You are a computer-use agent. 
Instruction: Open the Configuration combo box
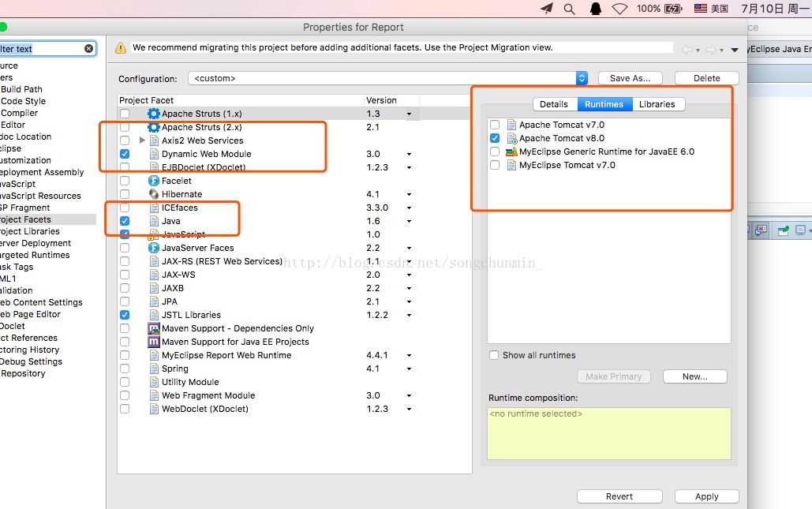click(x=388, y=78)
